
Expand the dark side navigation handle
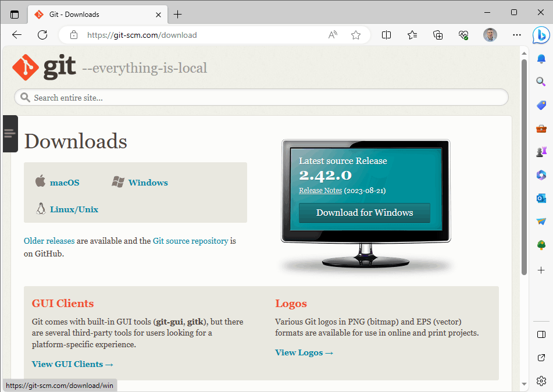(x=10, y=134)
